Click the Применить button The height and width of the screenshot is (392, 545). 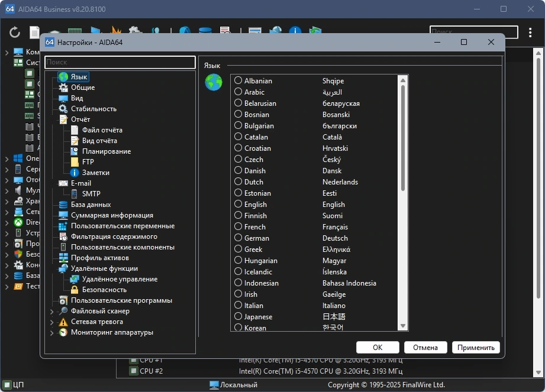476,347
